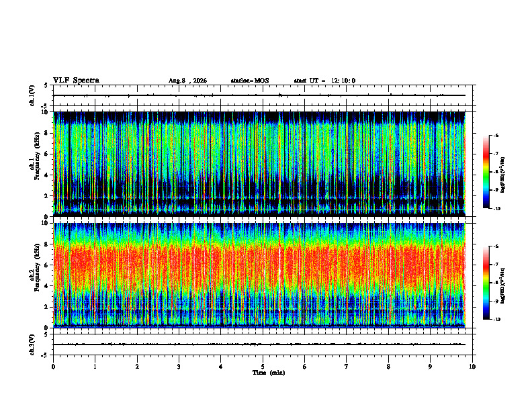This screenshot has height=411, width=532.
Task: Click inside the ch.1 spectrogram plot
Action: pyautogui.click(x=263, y=164)
